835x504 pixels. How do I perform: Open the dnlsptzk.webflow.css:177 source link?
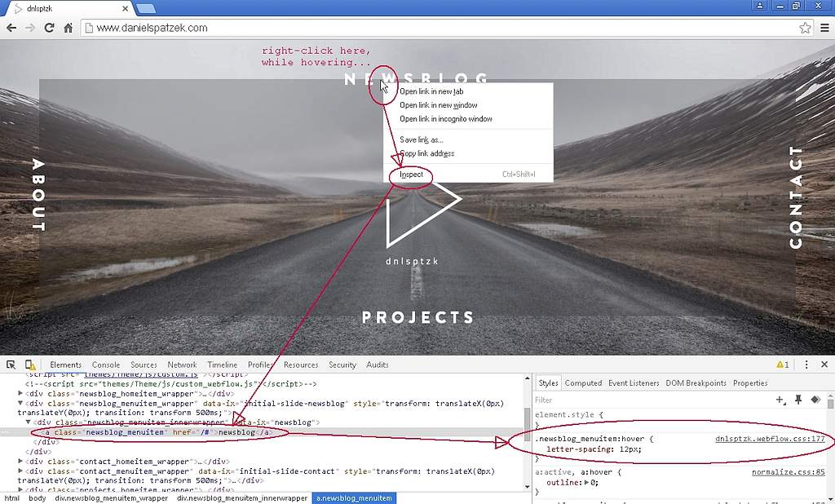click(770, 439)
